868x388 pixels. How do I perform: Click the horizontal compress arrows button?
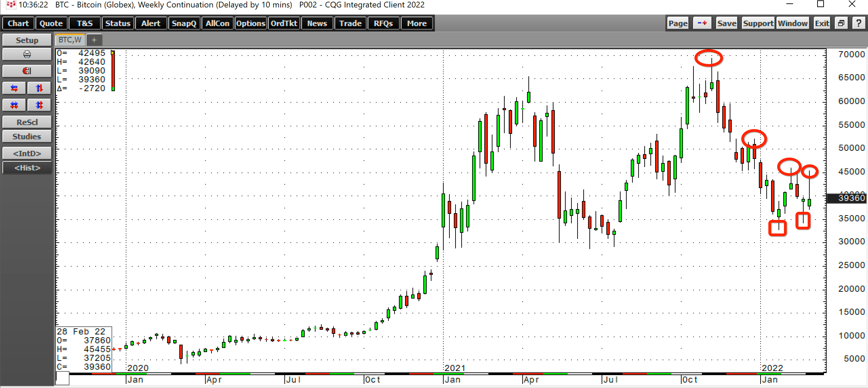(x=14, y=105)
